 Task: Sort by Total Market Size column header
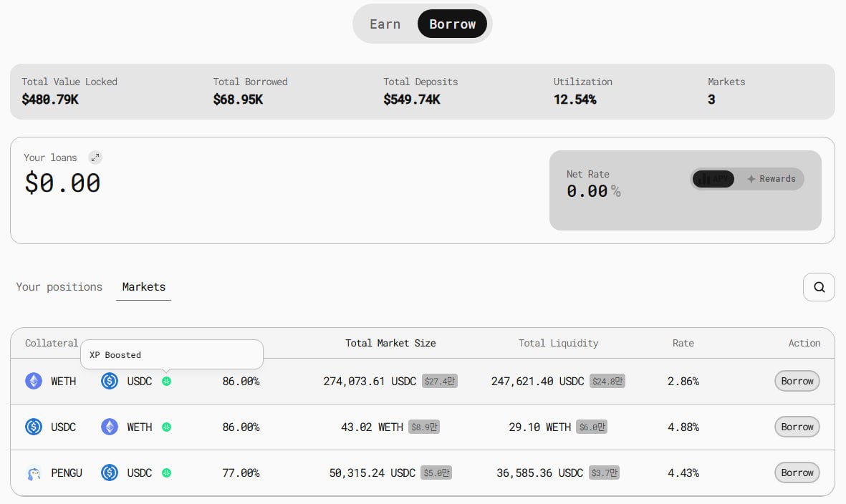tap(390, 343)
